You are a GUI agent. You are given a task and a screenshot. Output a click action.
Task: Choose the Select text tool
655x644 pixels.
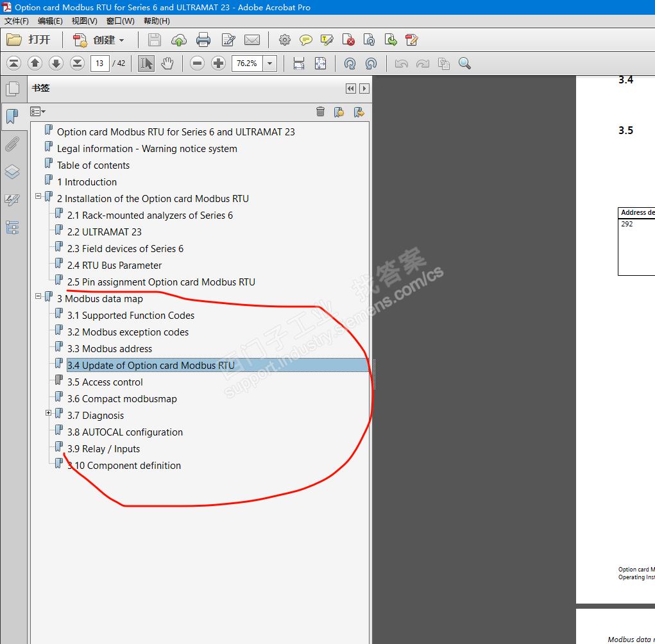tap(146, 64)
